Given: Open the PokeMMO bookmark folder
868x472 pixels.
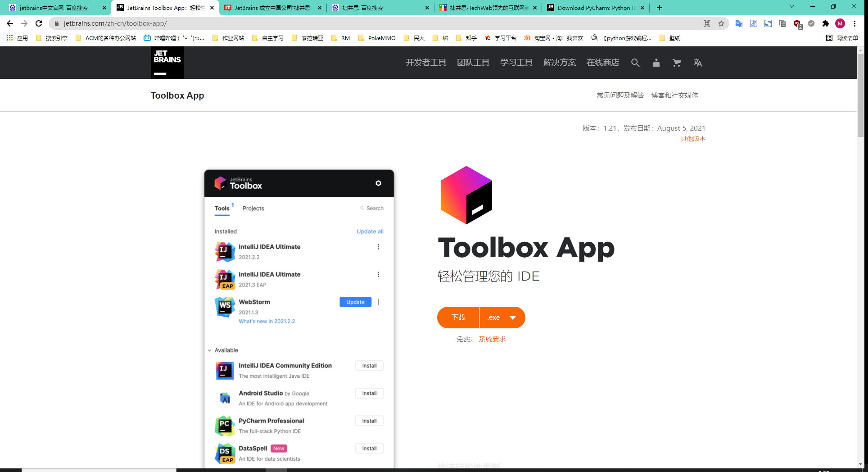Looking at the screenshot, I should (377, 38).
